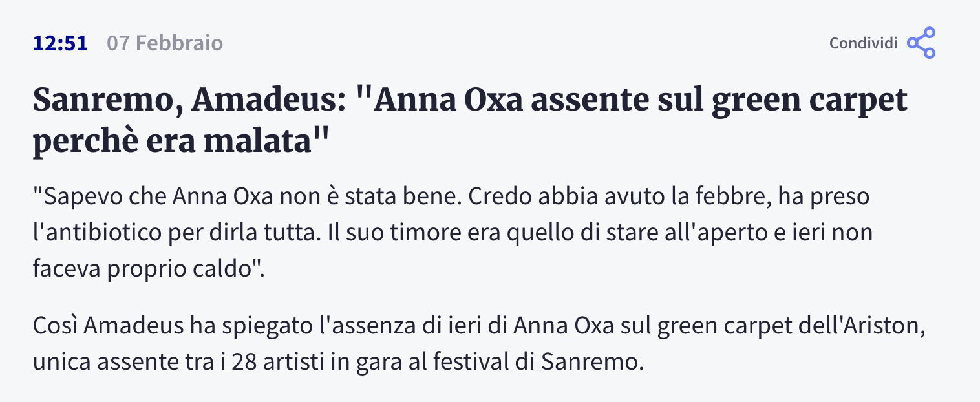Click the Condividi label
The image size is (980, 402).
click(863, 43)
